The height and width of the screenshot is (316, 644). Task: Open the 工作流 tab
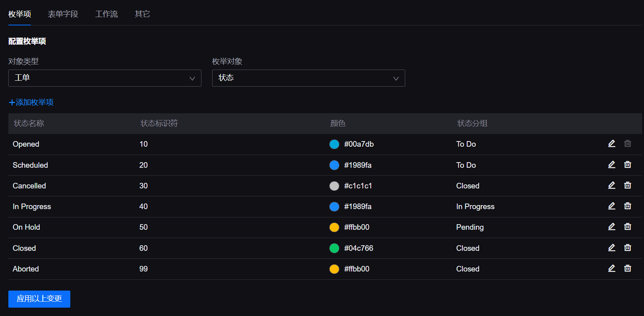click(x=106, y=14)
